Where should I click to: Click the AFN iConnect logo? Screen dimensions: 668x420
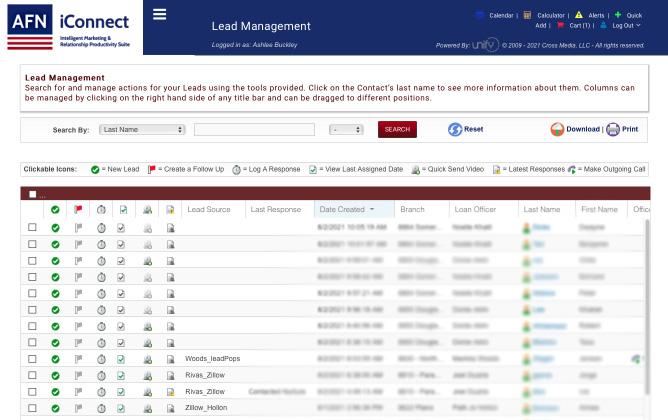69,27
